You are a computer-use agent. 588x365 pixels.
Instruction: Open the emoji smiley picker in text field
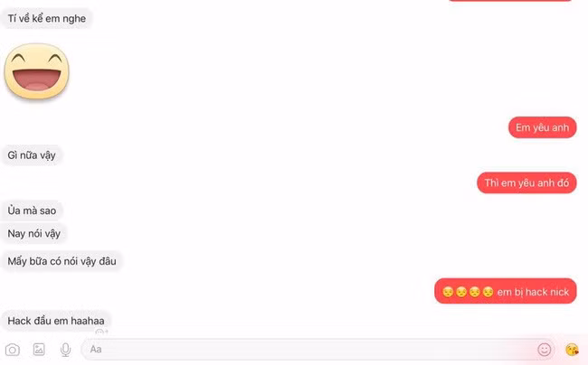(x=544, y=350)
